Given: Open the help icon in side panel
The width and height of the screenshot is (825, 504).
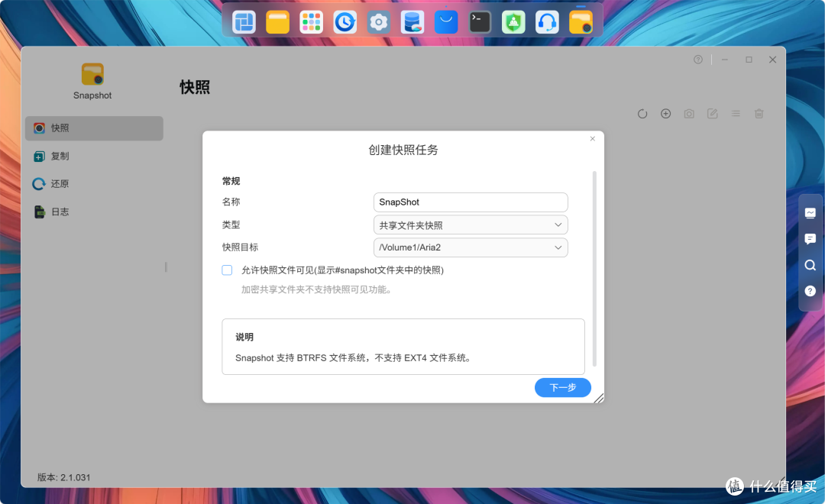Looking at the screenshot, I should 810,291.
